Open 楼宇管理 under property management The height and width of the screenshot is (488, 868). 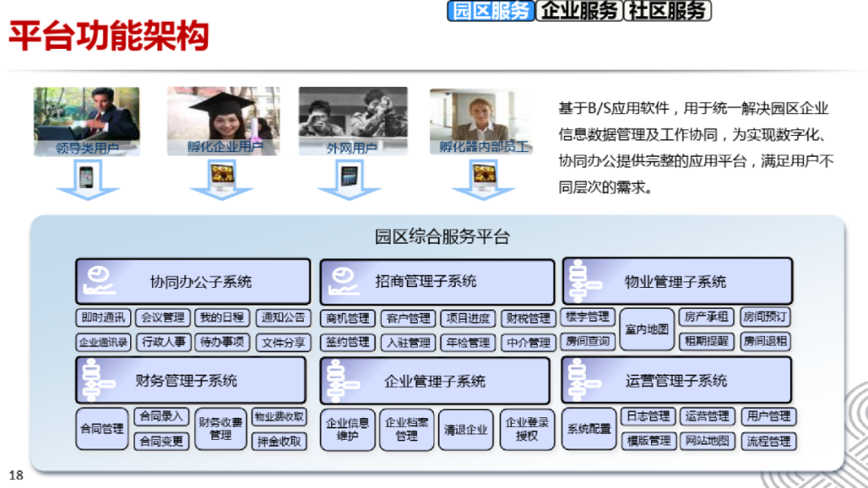pyautogui.click(x=587, y=316)
